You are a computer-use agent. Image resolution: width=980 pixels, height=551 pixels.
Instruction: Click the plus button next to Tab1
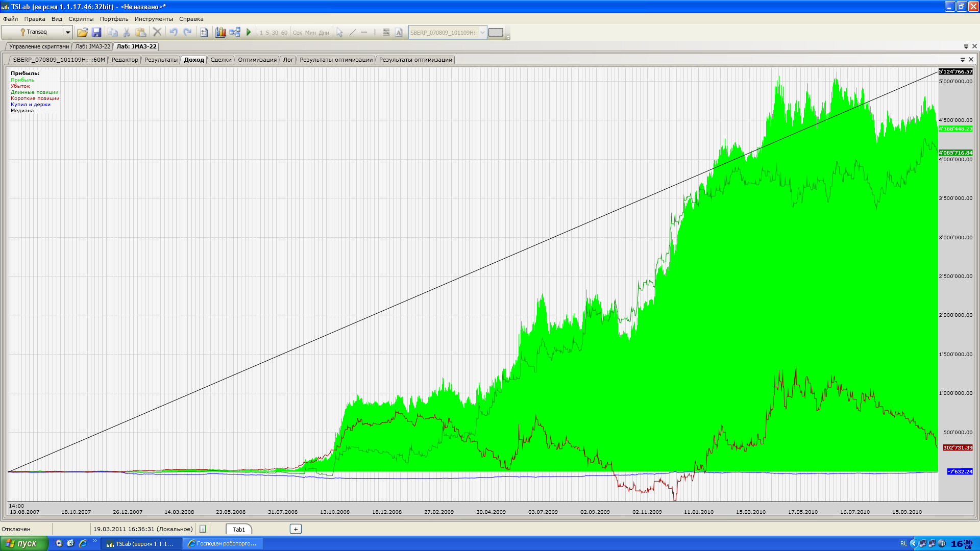point(296,529)
